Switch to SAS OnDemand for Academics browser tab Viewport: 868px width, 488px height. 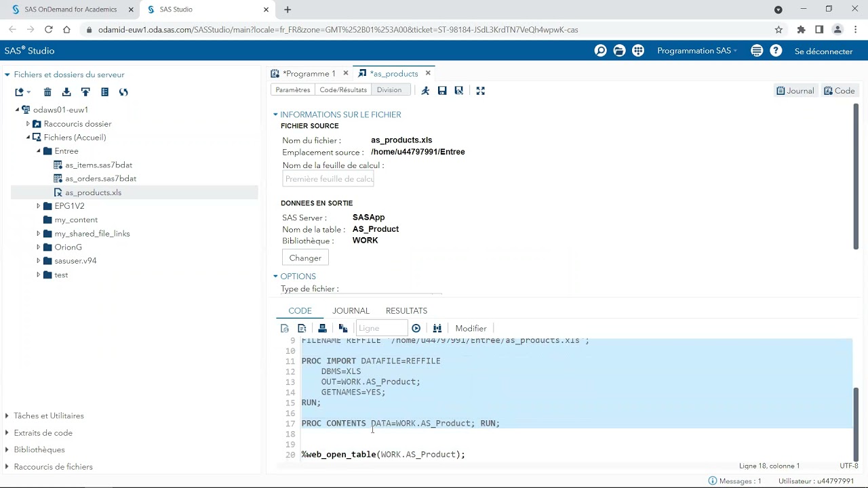(x=71, y=9)
